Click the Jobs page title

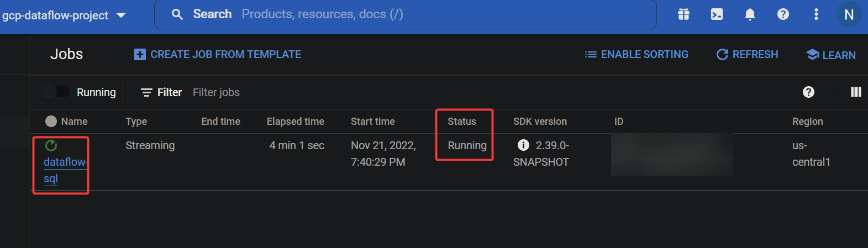click(x=66, y=54)
